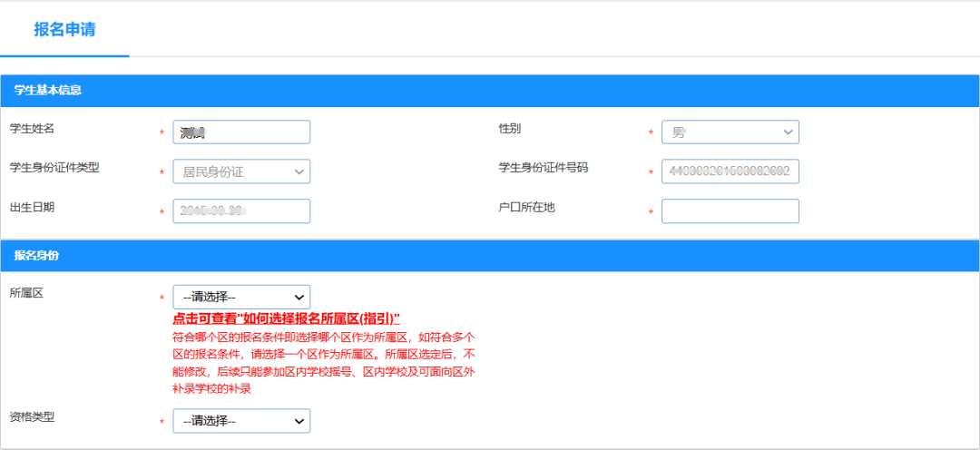Screen dimensions: 980x450
Task: Click the 学生基本信息 section header
Action: [x=47, y=91]
